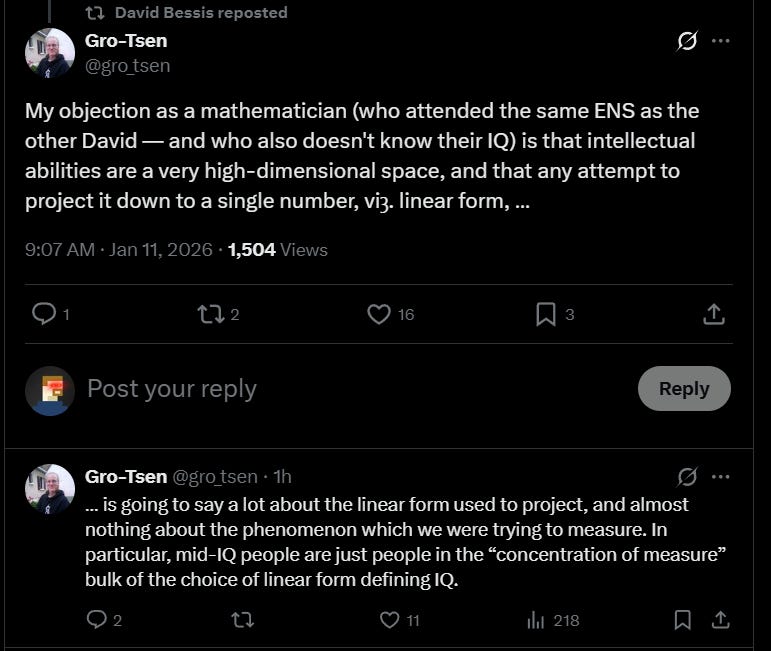This screenshot has height=651, width=771.
Task: Repost the second Gro-Tsen post
Action: [x=242, y=620]
